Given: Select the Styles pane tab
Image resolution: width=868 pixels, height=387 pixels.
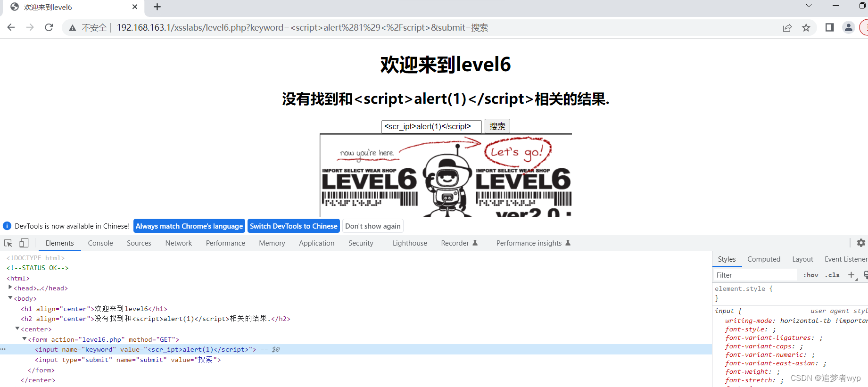Looking at the screenshot, I should pyautogui.click(x=727, y=259).
